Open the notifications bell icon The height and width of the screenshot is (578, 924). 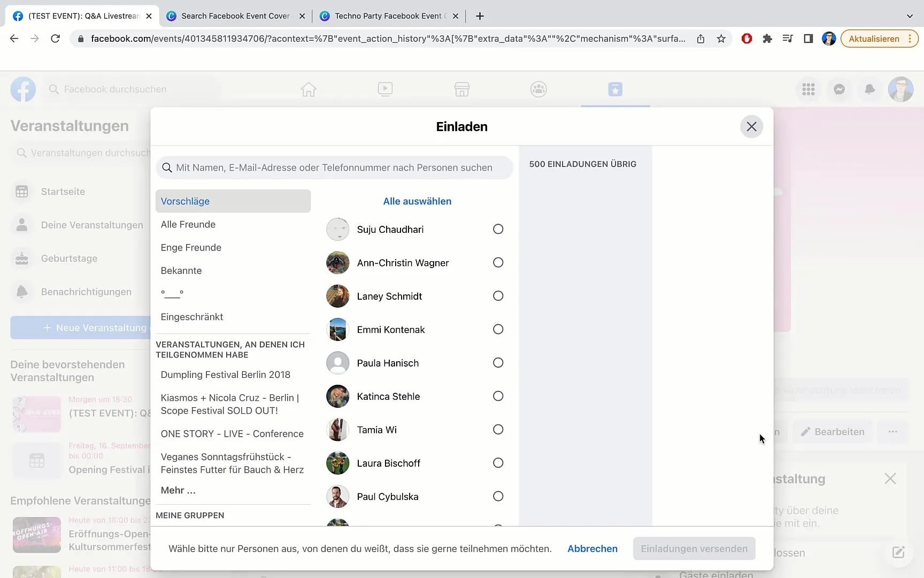click(x=870, y=89)
